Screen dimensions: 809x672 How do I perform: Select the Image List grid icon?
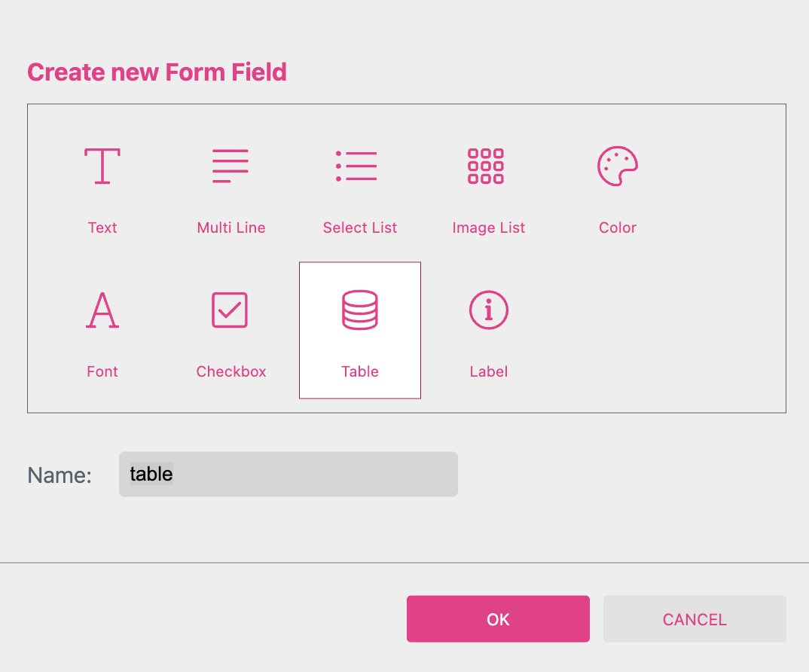click(486, 166)
